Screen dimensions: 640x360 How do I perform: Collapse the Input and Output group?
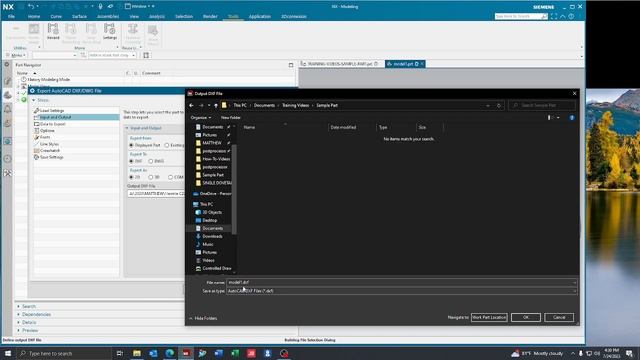127,128
